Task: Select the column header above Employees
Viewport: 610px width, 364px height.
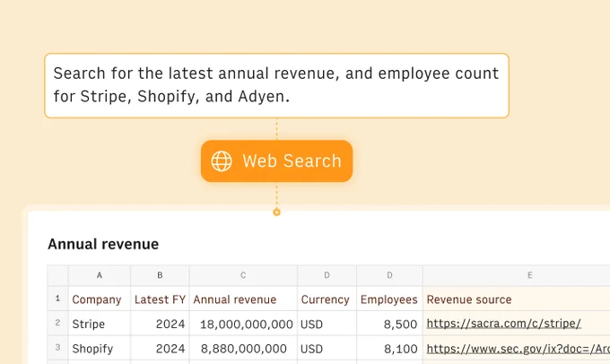Action: 389,275
